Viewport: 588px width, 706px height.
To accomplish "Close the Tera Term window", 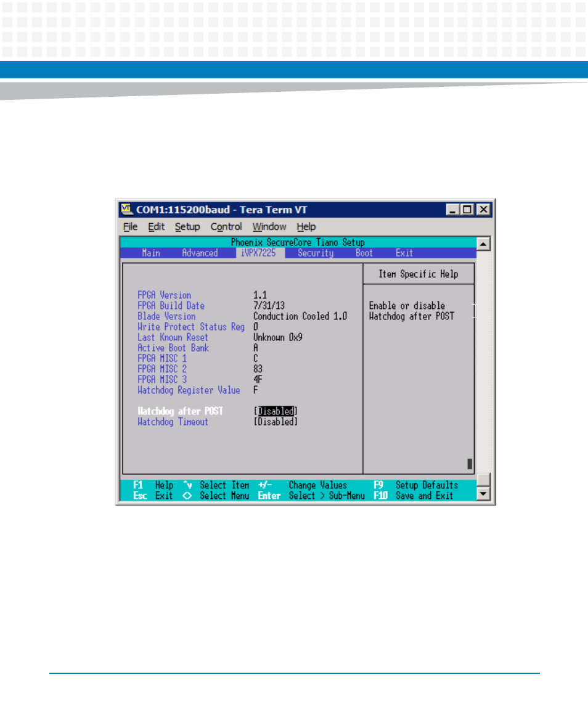I will click(x=484, y=210).
